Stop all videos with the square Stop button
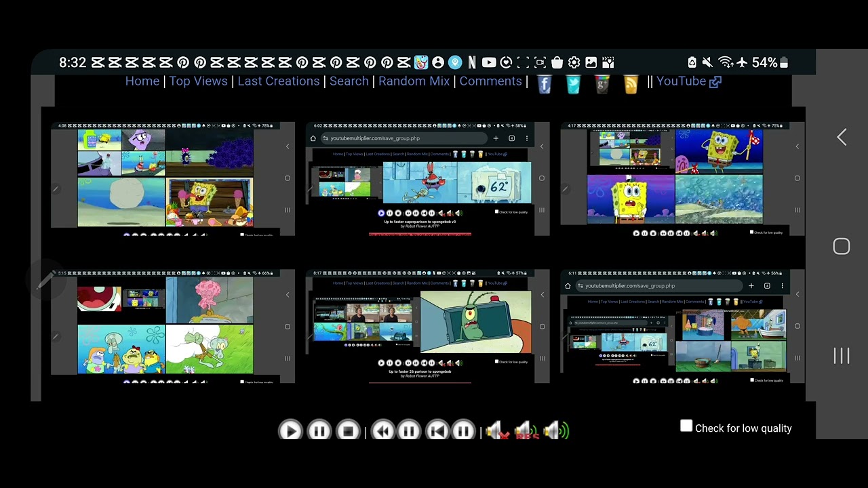 click(x=348, y=430)
